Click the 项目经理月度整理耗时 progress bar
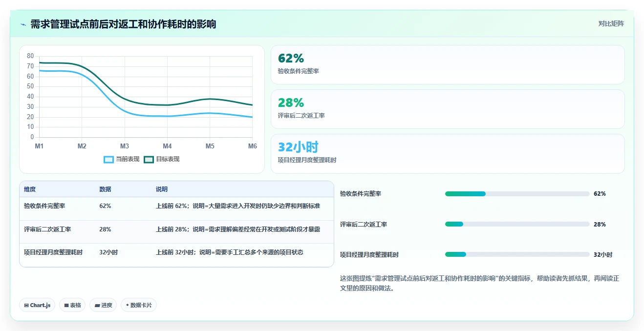Screen dimensions: 644x331 [x=517, y=254]
